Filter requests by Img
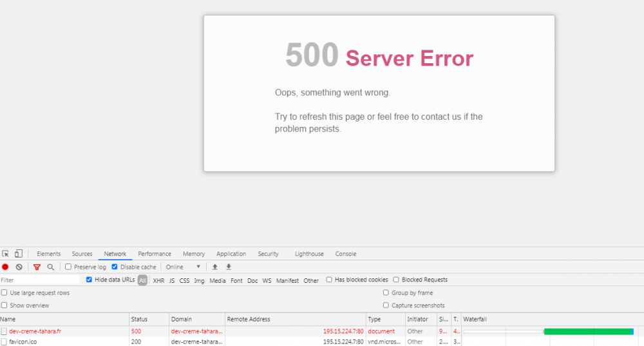 199,281
